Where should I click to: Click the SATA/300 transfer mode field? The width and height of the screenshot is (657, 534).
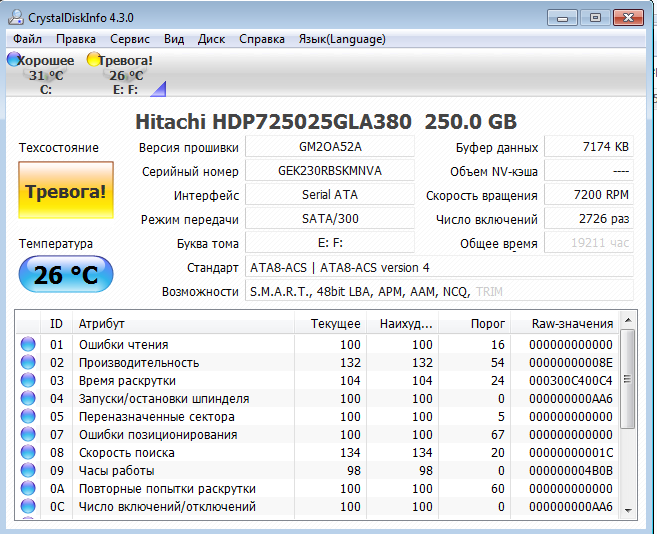[330, 218]
